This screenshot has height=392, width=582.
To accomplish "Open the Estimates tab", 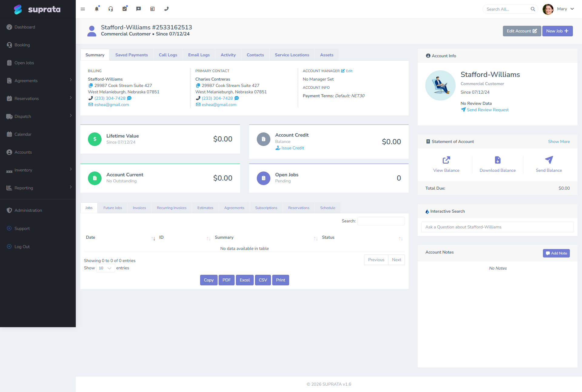I will [x=205, y=208].
